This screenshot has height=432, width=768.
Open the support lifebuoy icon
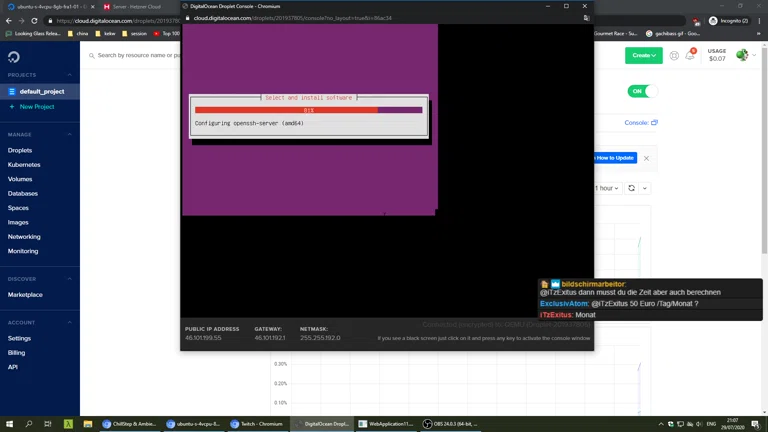coord(674,56)
